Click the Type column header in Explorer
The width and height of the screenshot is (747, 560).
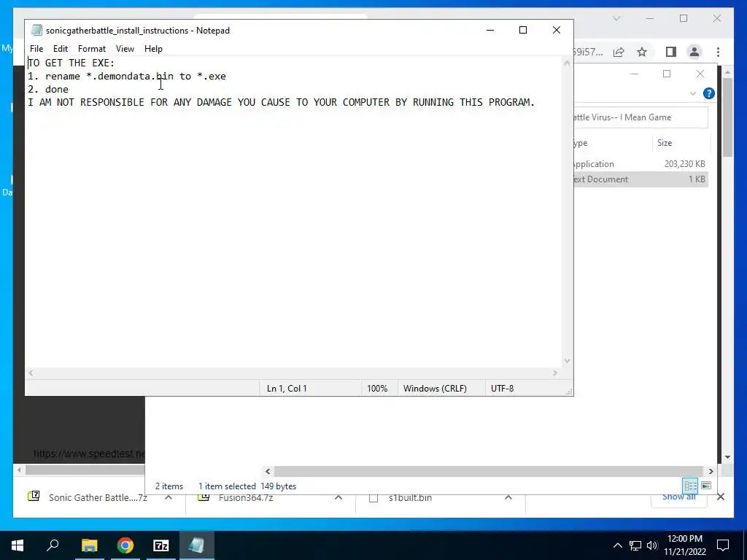click(x=612, y=143)
